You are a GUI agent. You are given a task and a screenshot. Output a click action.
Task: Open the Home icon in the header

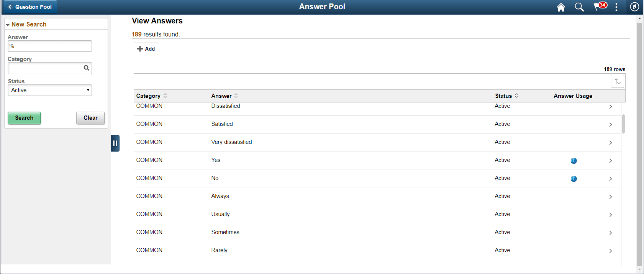point(561,7)
